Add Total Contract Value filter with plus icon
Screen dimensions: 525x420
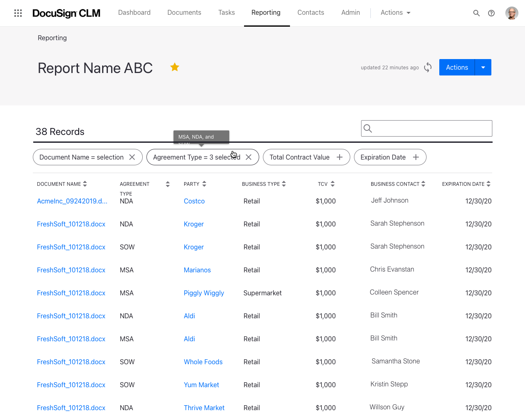pyautogui.click(x=340, y=157)
